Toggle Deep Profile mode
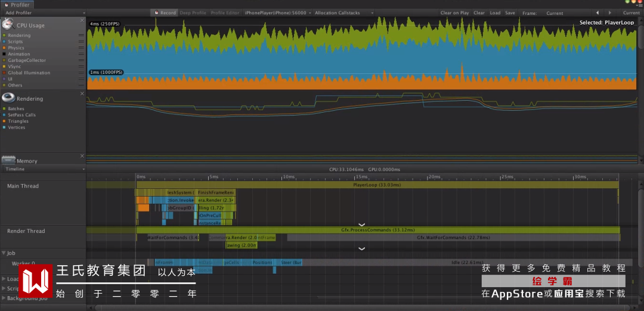 [x=193, y=13]
